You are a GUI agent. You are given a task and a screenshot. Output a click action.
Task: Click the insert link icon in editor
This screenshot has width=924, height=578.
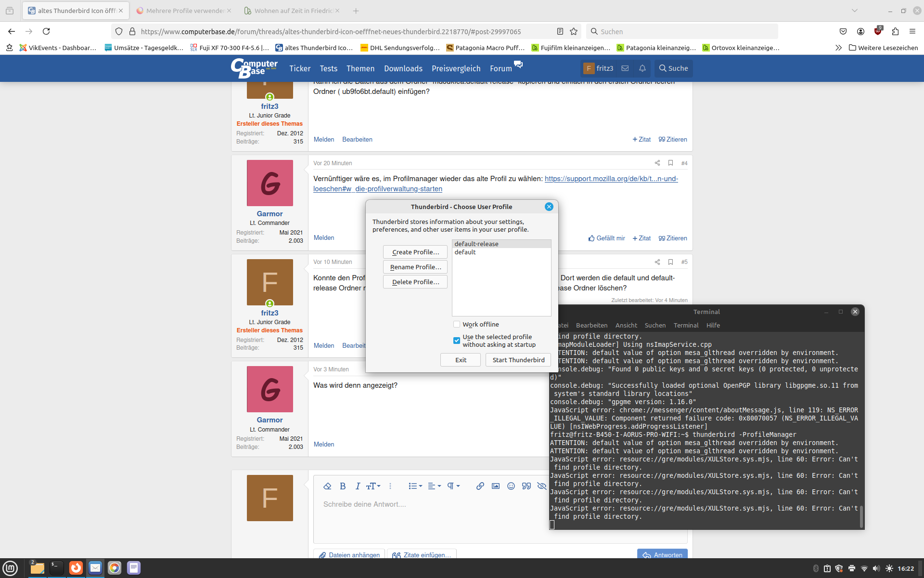point(480,486)
